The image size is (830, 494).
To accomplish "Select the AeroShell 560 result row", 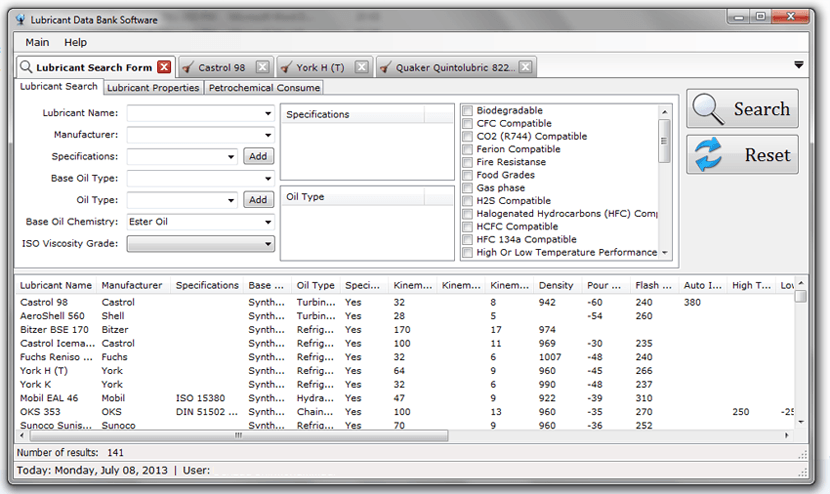I will pos(405,316).
